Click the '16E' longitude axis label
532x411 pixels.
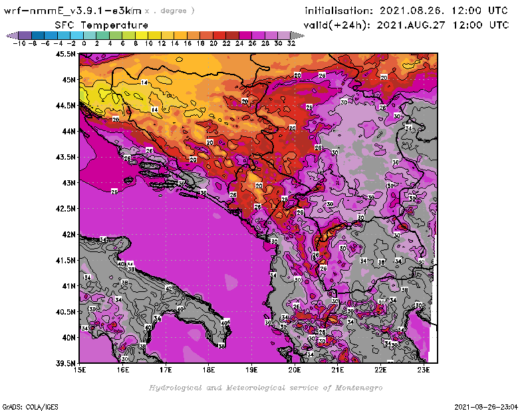tap(123, 370)
